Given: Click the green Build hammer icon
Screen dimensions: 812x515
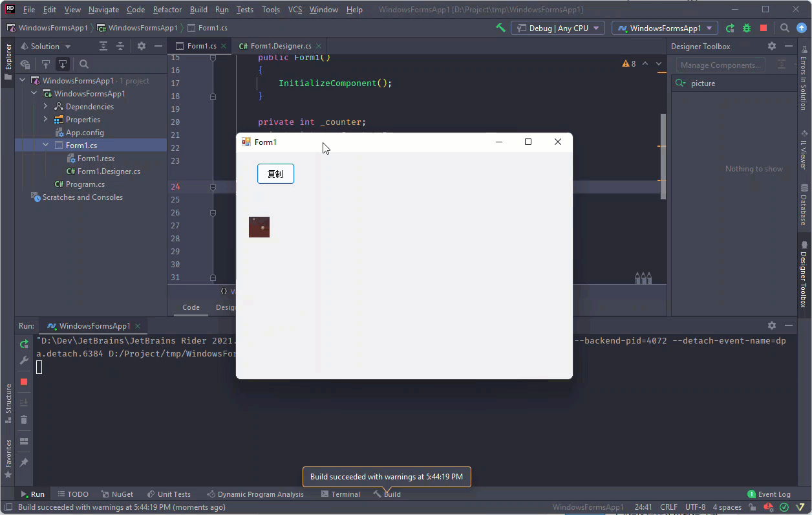Looking at the screenshot, I should [500, 28].
